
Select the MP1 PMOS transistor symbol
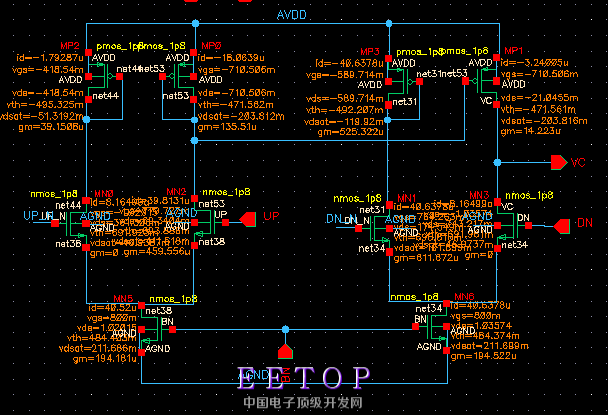tap(481, 81)
